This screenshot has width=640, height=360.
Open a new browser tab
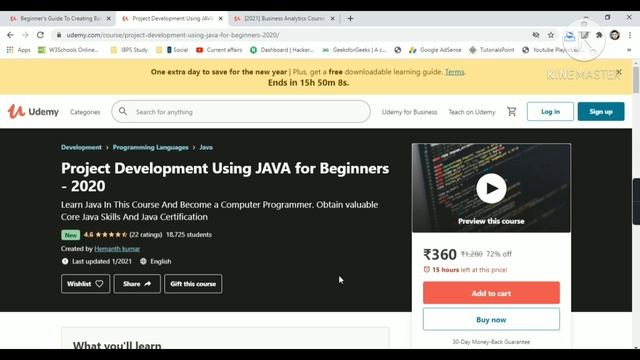point(350,18)
